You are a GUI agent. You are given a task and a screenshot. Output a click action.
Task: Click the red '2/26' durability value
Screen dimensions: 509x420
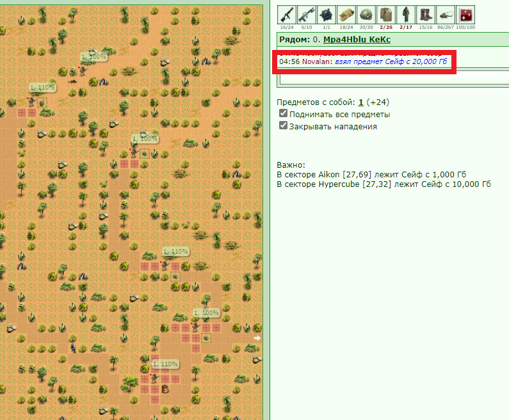[x=386, y=28]
